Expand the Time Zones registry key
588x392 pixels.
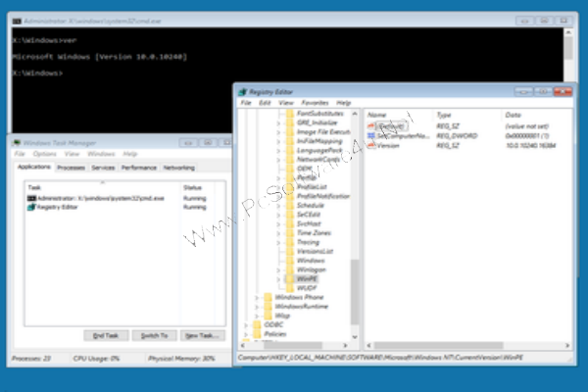[x=278, y=233]
